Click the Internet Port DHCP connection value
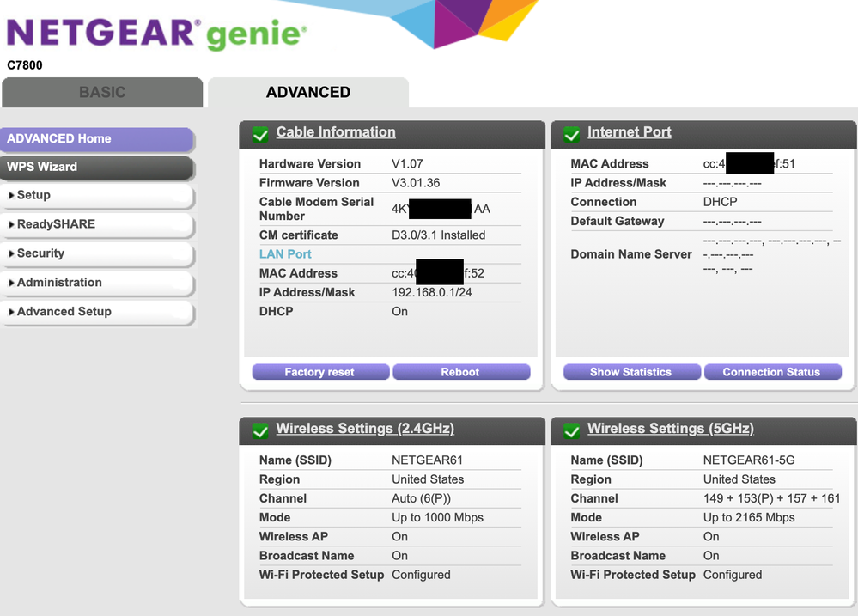 (720, 202)
